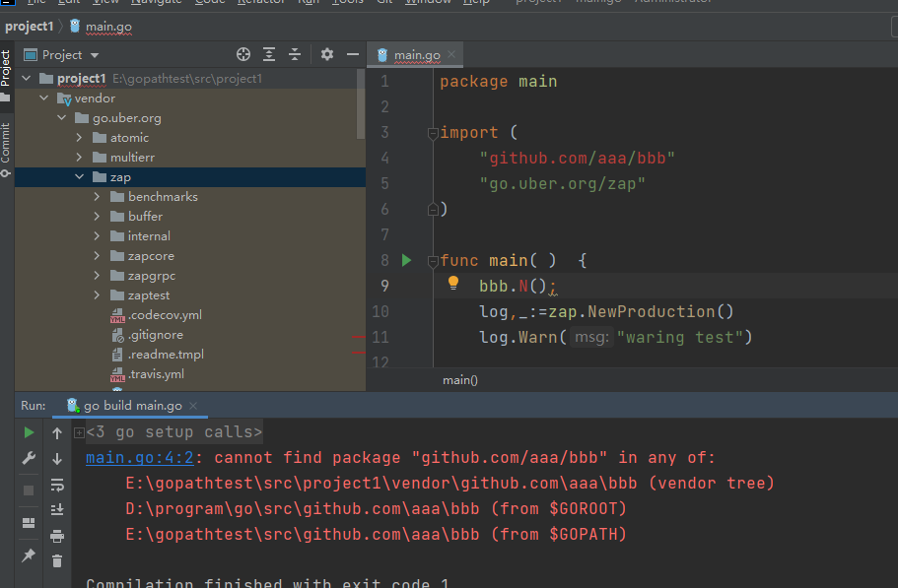This screenshot has width=898, height=588.
Task: Expand the buffer folder
Action: pyautogui.click(x=97, y=217)
